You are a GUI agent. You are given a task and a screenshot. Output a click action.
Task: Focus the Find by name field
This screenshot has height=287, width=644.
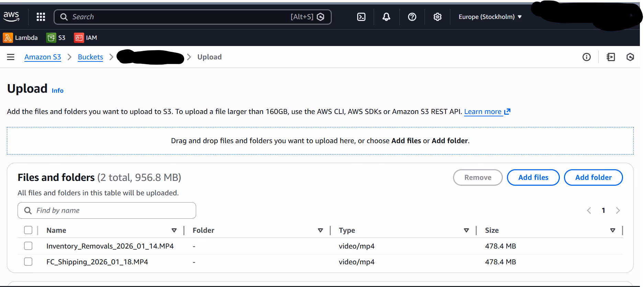point(107,210)
